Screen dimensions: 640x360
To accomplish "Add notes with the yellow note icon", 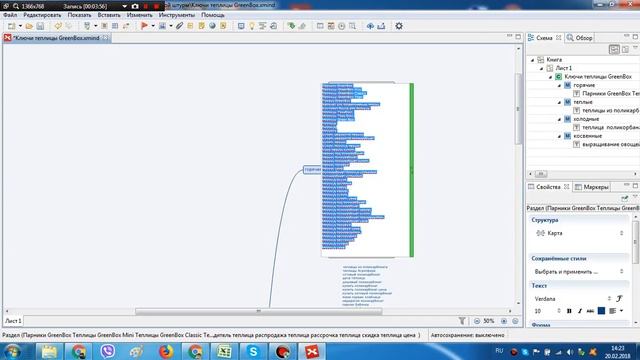I will click(x=202, y=26).
